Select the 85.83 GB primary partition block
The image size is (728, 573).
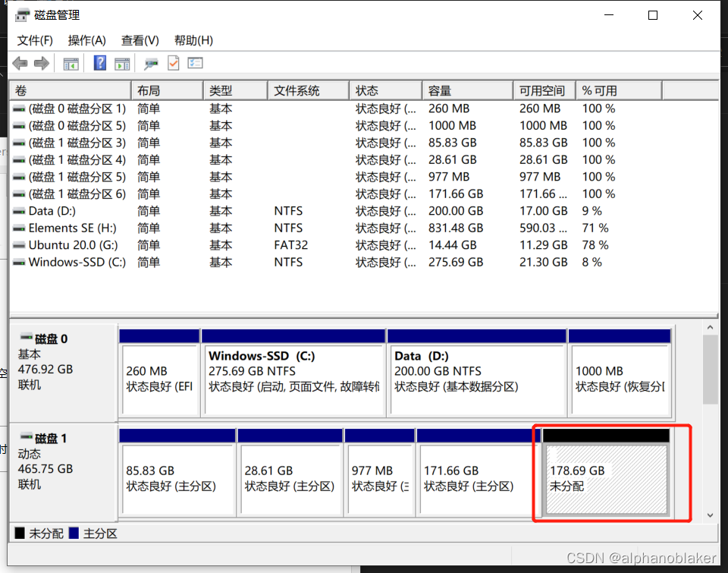[x=177, y=472]
